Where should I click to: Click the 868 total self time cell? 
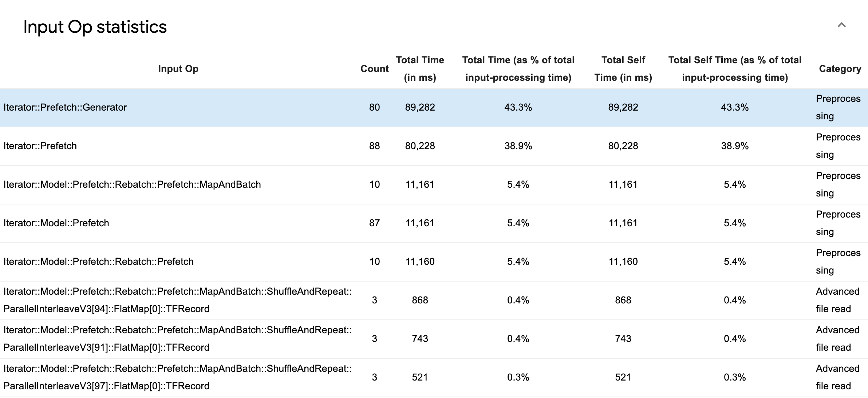(623, 300)
